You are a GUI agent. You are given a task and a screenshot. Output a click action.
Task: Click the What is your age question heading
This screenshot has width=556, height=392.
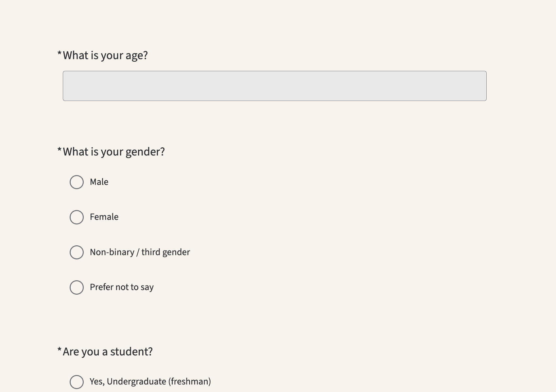105,55
